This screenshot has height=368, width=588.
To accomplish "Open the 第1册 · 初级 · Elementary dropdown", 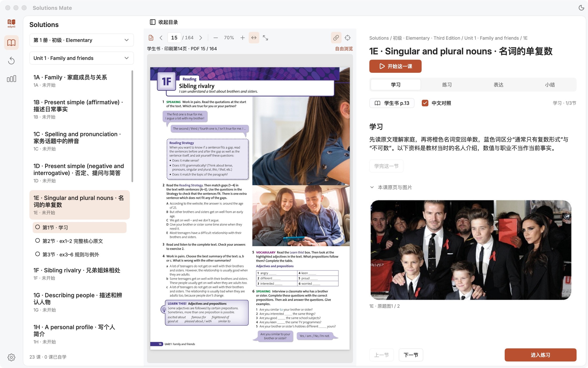I will tap(82, 40).
